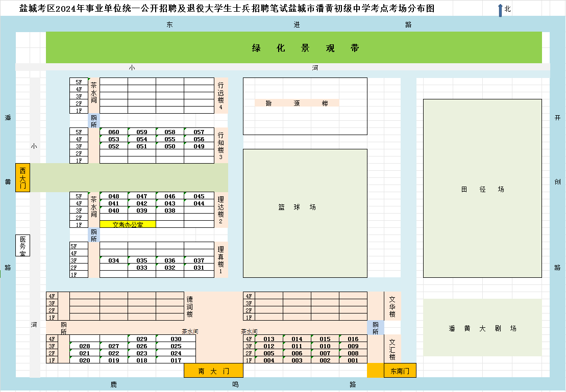The image size is (566, 392).
Task: Select the 田径场 track field area
Action: pyautogui.click(x=482, y=189)
